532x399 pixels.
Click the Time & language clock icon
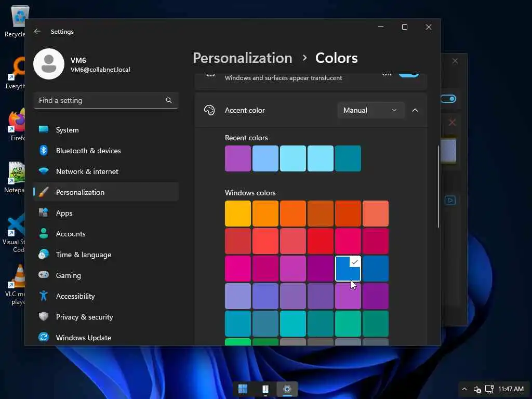tap(44, 254)
